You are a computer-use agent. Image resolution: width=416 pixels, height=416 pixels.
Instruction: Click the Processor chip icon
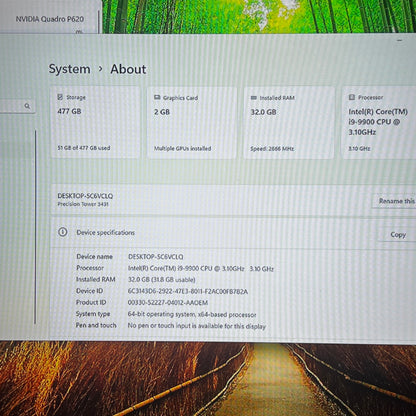(x=351, y=97)
